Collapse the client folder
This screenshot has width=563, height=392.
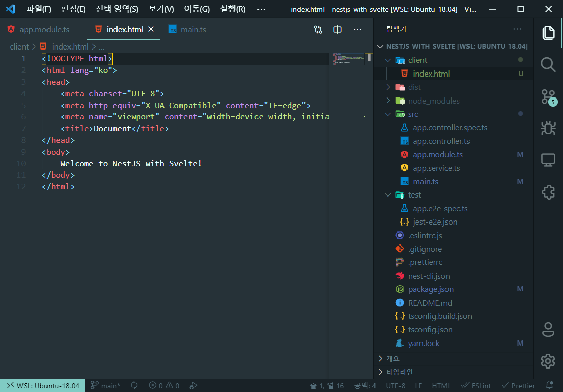click(x=388, y=60)
